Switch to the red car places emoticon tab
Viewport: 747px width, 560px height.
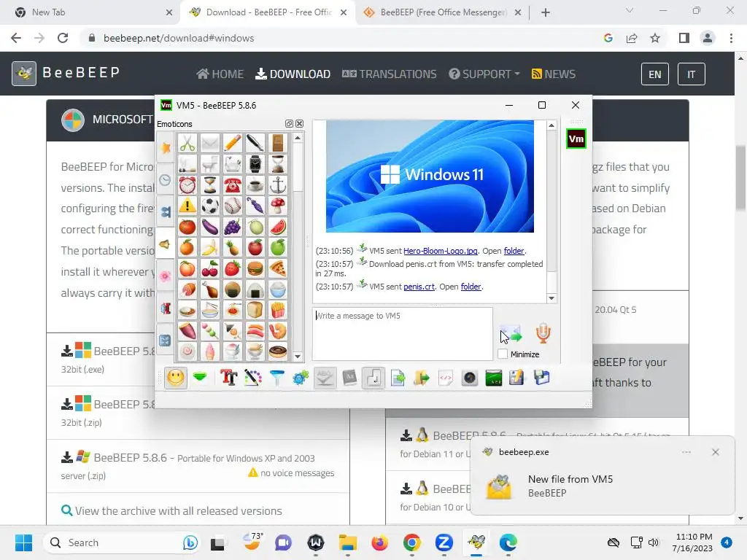click(x=166, y=308)
